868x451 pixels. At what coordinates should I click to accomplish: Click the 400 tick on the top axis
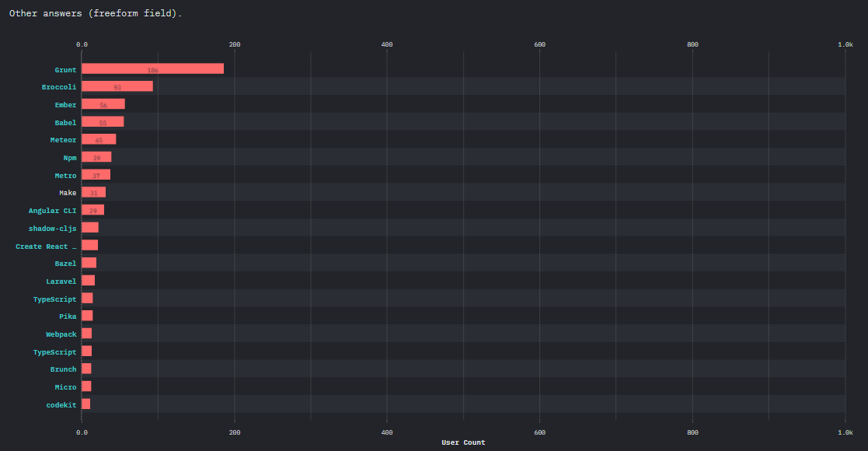387,44
